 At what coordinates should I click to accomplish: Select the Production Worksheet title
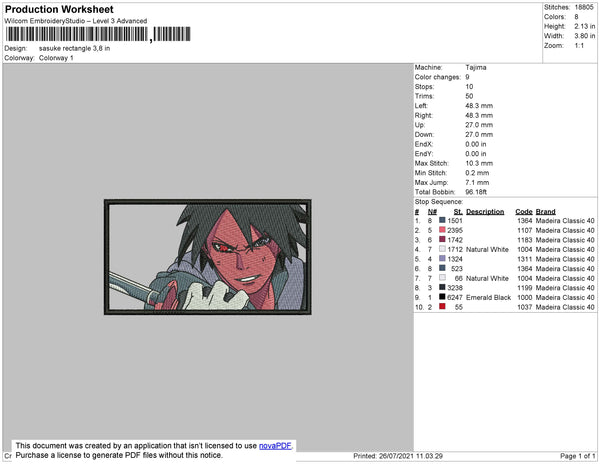coord(59,10)
